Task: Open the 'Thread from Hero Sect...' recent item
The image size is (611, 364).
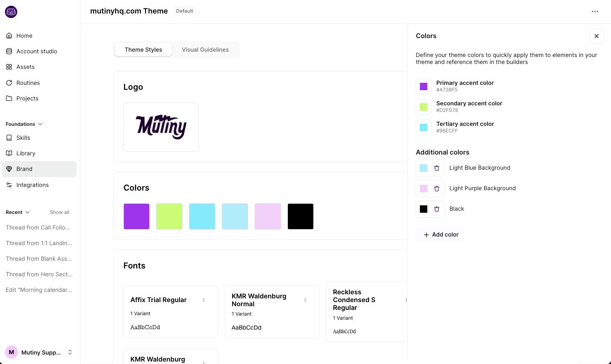Action: (x=39, y=274)
